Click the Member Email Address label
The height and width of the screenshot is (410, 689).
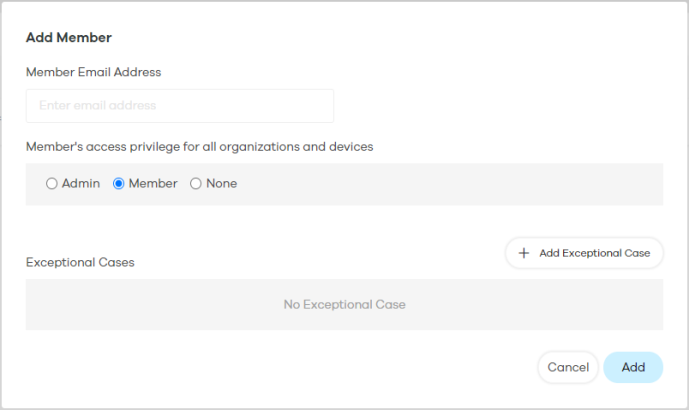(94, 72)
